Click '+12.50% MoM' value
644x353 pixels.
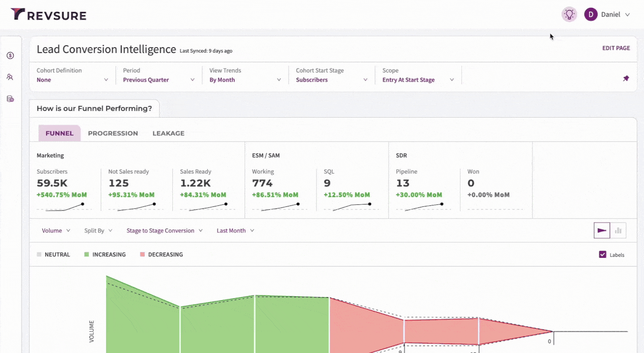pos(347,195)
